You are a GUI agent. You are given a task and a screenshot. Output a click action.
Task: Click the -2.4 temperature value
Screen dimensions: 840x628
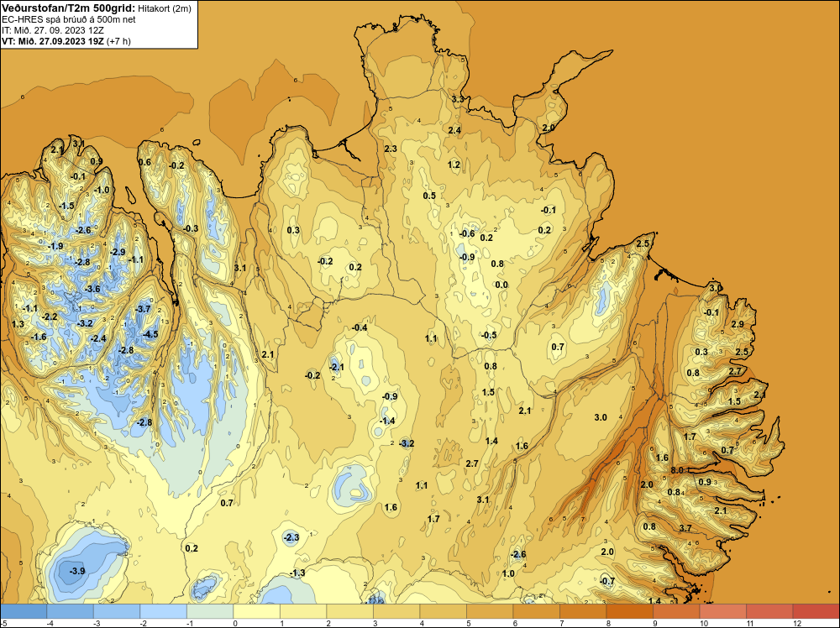tap(98, 338)
